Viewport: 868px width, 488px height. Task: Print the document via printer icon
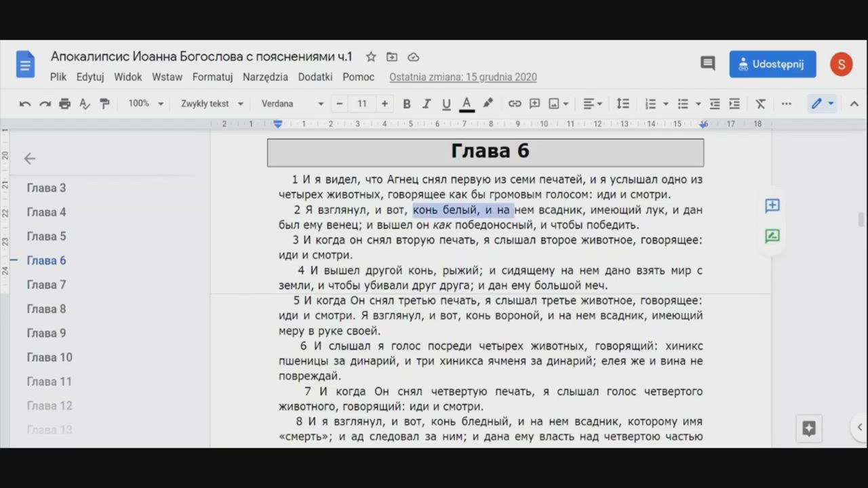click(x=64, y=104)
